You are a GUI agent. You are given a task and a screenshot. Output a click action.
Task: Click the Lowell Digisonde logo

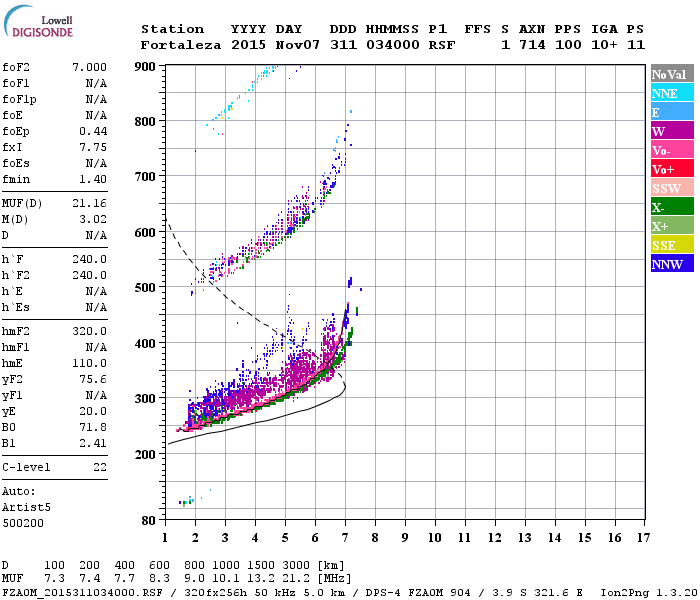click(x=38, y=22)
